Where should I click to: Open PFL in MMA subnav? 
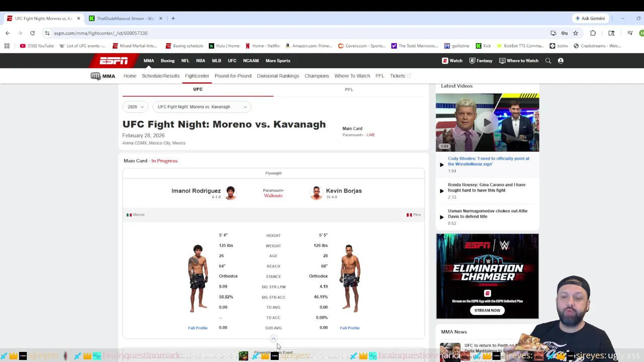point(380,76)
